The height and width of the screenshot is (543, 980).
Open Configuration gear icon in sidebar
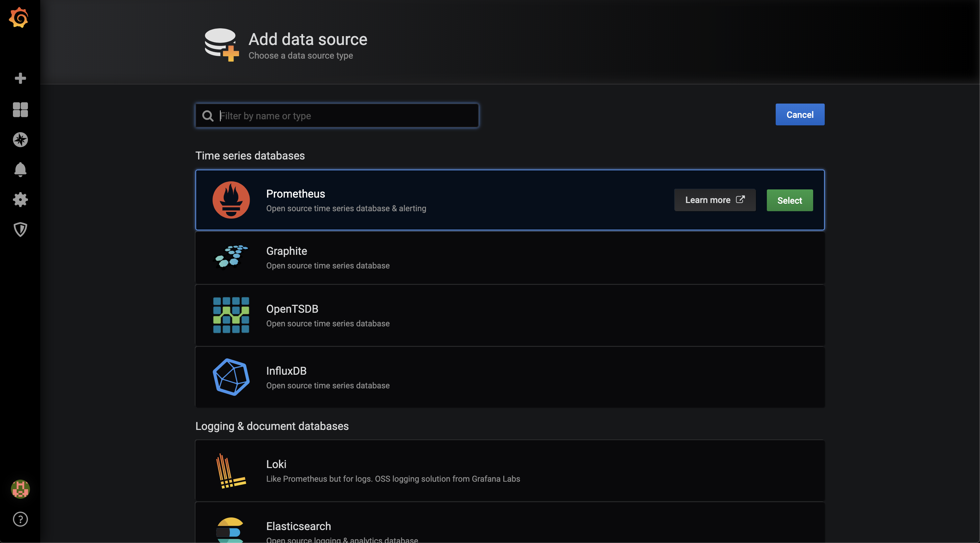point(20,199)
